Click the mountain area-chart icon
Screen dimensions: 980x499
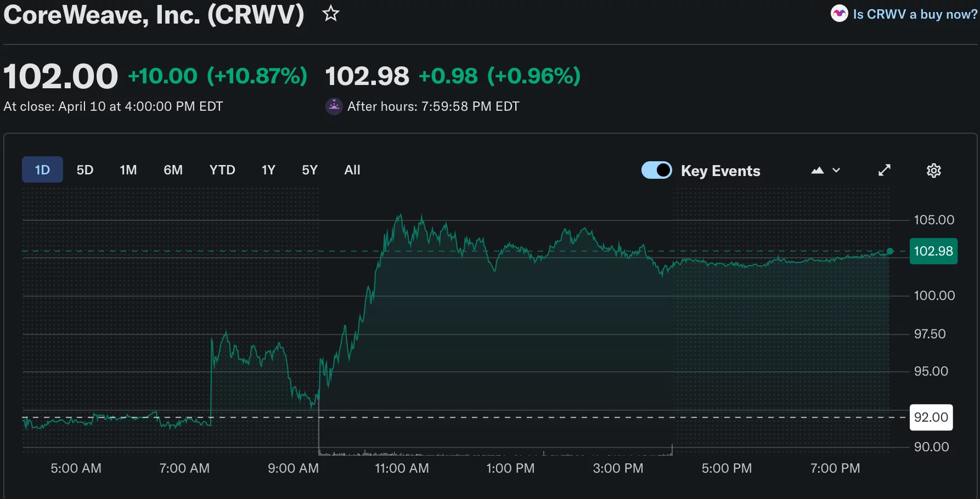point(817,170)
